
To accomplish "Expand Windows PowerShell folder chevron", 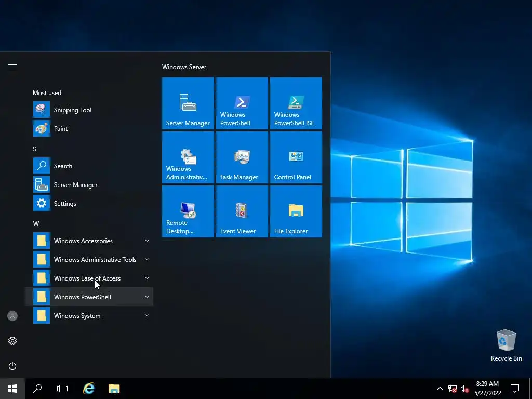I will 147,297.
